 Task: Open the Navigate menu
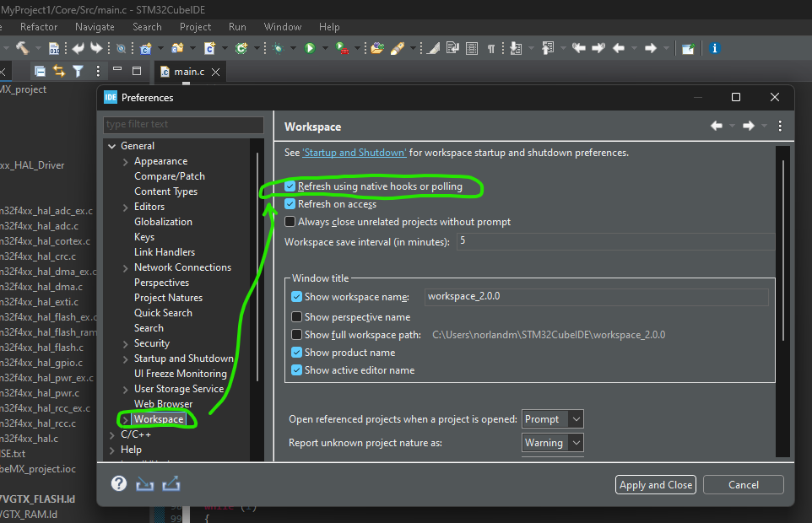tap(95, 27)
